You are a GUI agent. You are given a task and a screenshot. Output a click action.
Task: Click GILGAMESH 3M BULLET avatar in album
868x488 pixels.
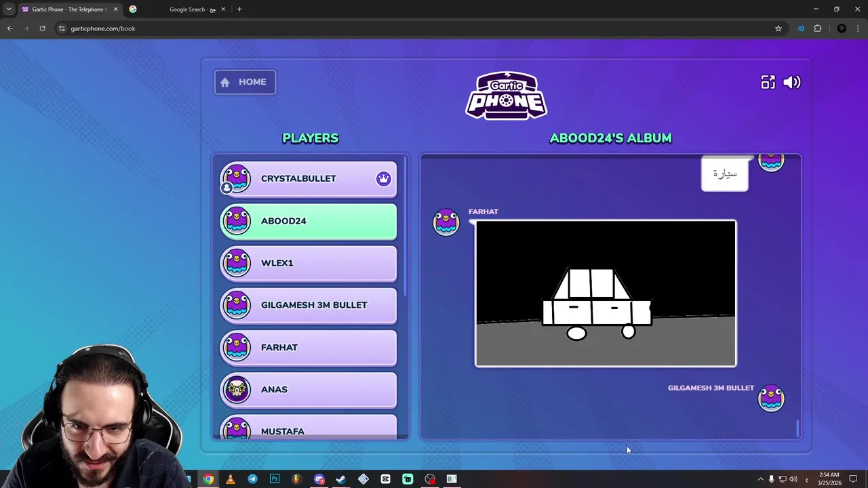pos(771,399)
